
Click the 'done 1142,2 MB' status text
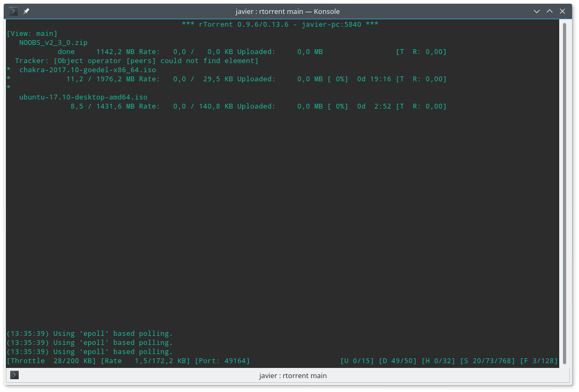tap(96, 52)
